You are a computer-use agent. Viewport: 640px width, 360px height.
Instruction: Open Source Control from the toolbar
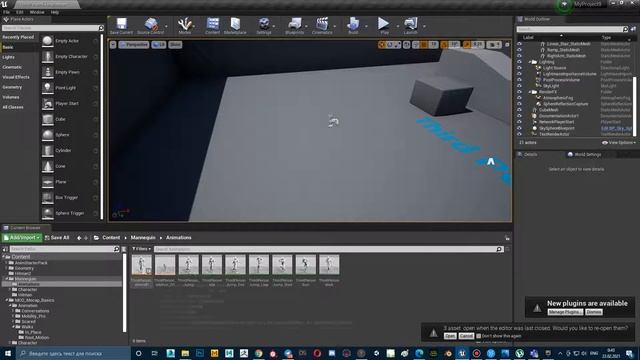150,26
